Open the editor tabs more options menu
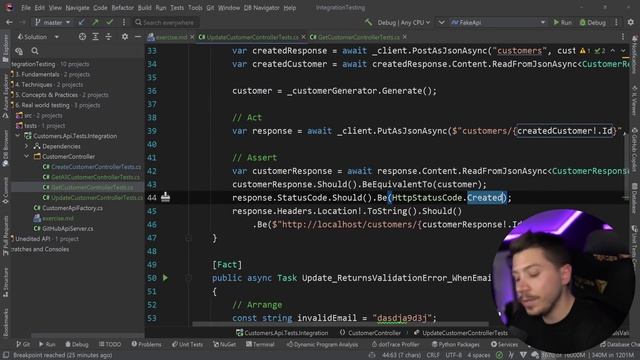Screen dimensions: 640x360 (623, 37)
